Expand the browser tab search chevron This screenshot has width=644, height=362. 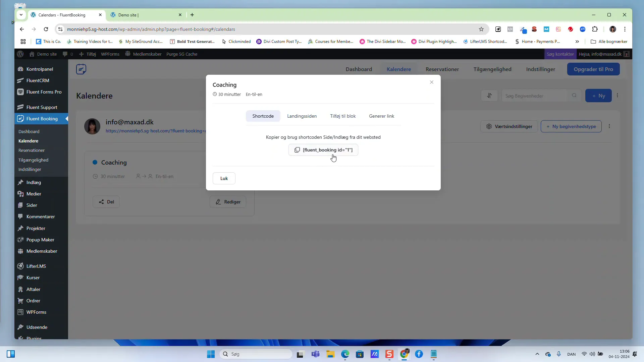[21, 15]
